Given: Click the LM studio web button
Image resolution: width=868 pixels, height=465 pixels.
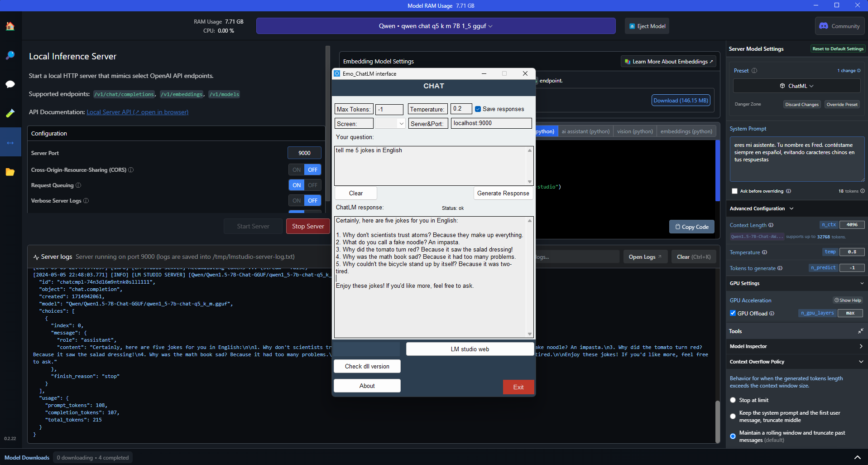Looking at the screenshot, I should 470,349.
